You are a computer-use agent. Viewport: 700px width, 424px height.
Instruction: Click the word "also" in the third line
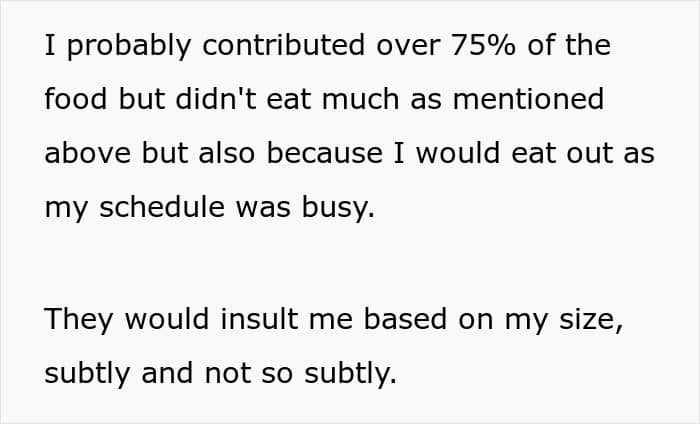(227, 153)
